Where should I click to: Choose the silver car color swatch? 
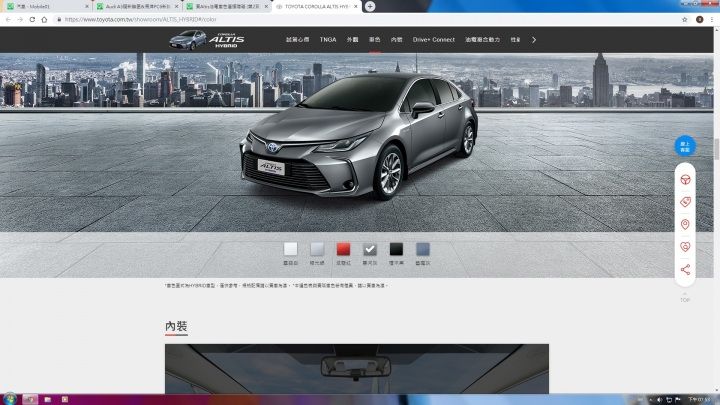317,249
